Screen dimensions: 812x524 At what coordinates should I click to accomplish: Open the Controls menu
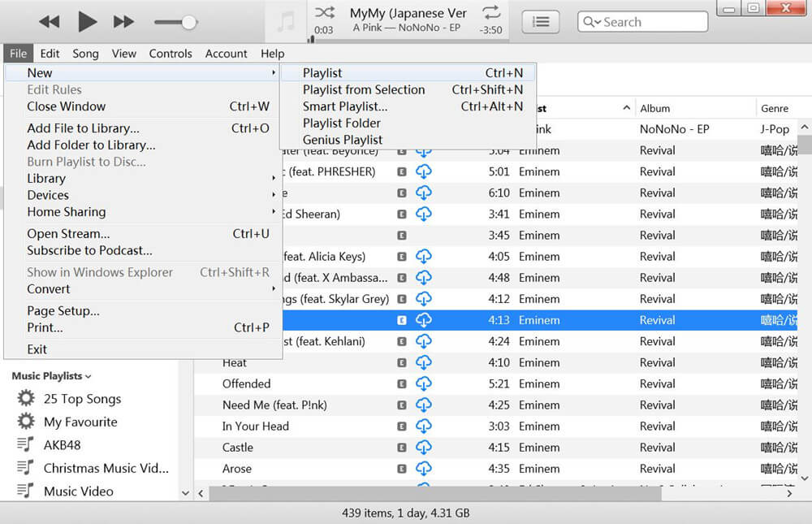pos(171,54)
